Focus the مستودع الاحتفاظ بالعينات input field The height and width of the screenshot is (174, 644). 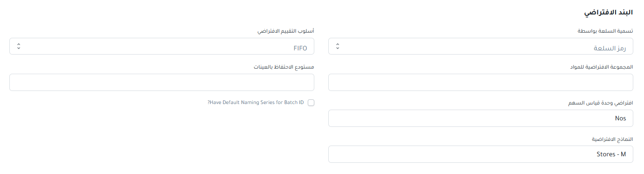click(162, 83)
